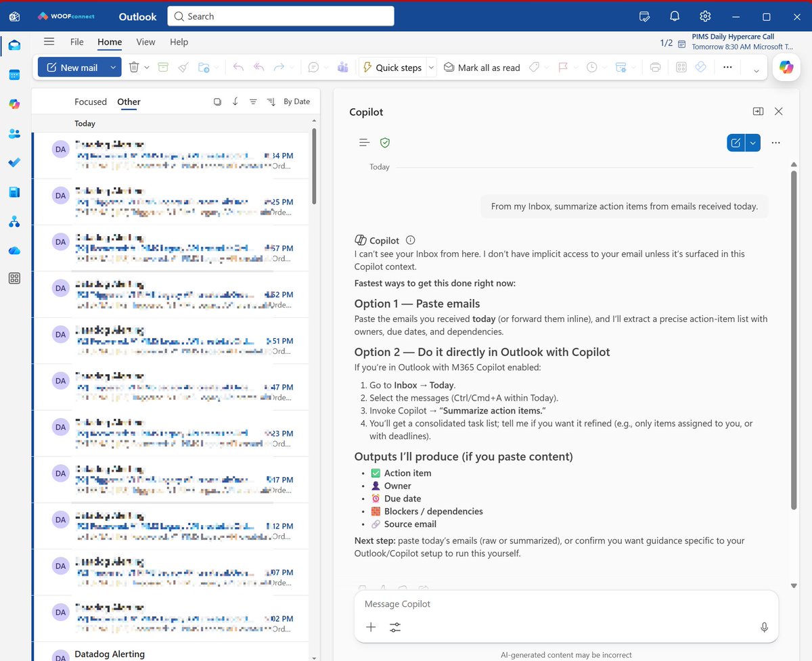Toggle the Other inbox view
The width and height of the screenshot is (812, 661).
coord(129,101)
